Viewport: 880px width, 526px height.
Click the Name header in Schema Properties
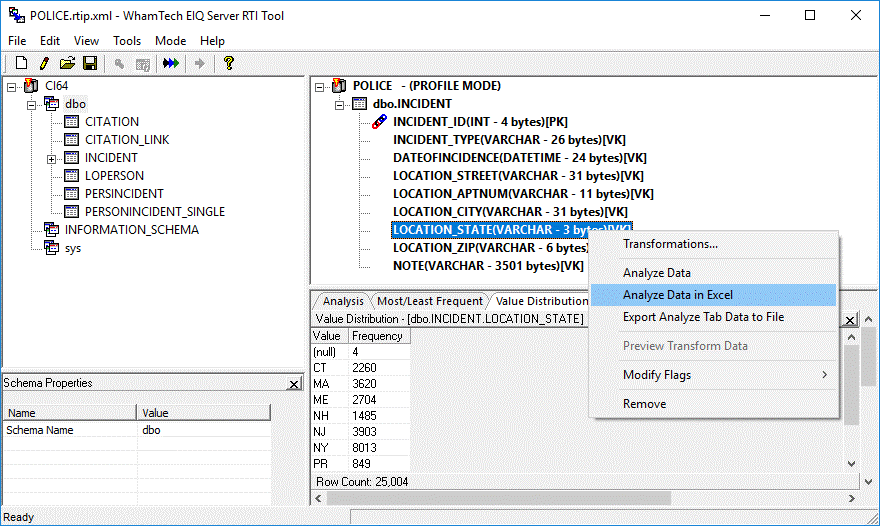coord(70,413)
